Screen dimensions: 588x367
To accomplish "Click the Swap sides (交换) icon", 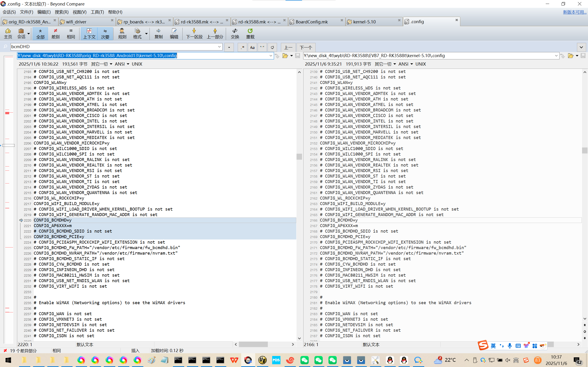I will coord(235,33).
